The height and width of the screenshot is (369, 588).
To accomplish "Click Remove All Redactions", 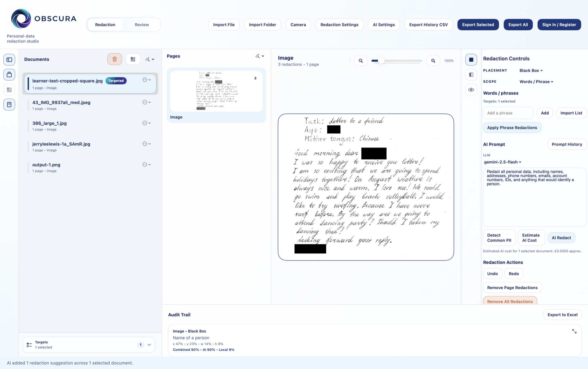I will pyautogui.click(x=510, y=301).
